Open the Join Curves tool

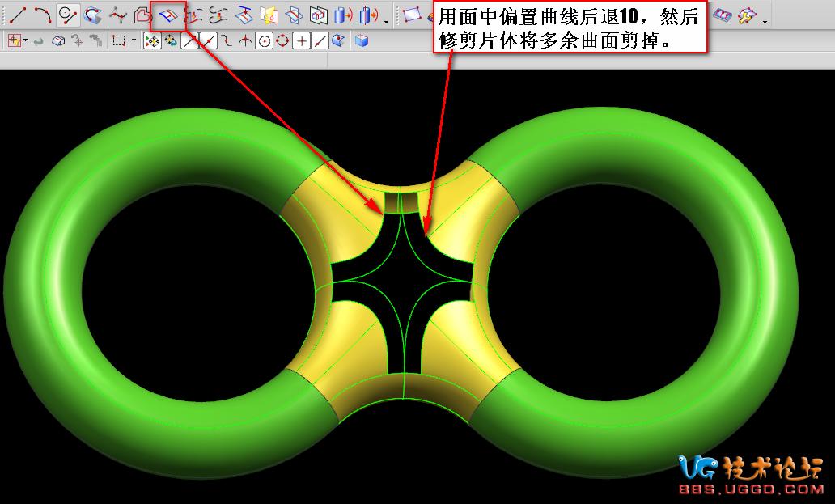coord(218,15)
